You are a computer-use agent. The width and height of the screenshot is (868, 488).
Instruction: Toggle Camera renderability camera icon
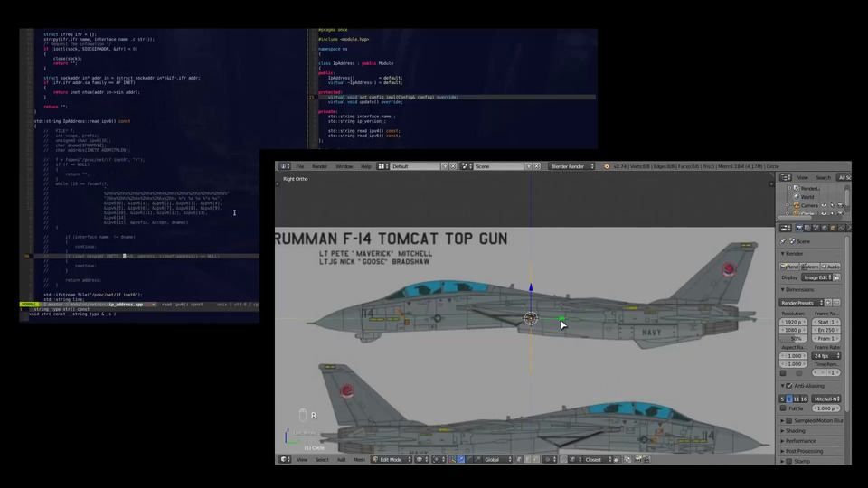click(x=840, y=205)
